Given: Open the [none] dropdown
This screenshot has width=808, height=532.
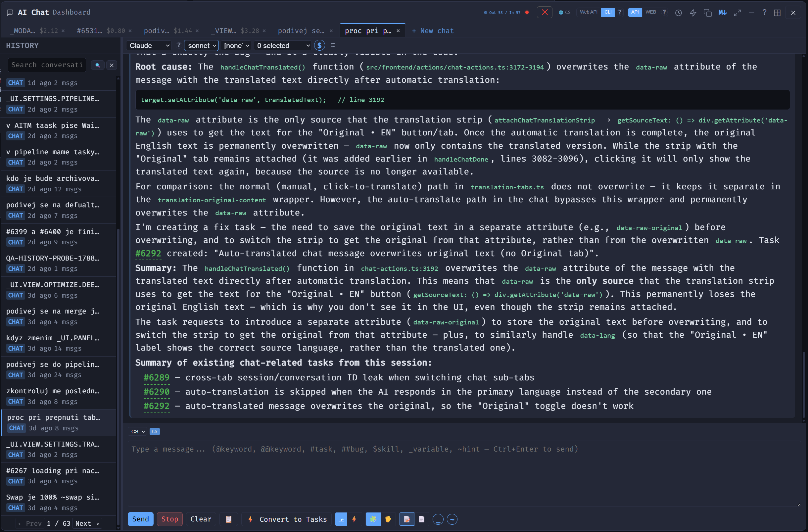Looking at the screenshot, I should coord(236,45).
